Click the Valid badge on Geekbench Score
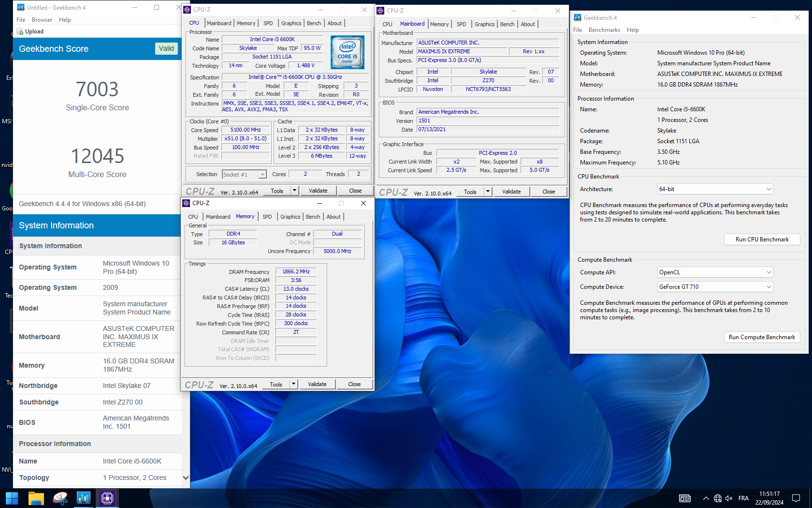Image resolution: width=812 pixels, height=508 pixels. pos(166,49)
